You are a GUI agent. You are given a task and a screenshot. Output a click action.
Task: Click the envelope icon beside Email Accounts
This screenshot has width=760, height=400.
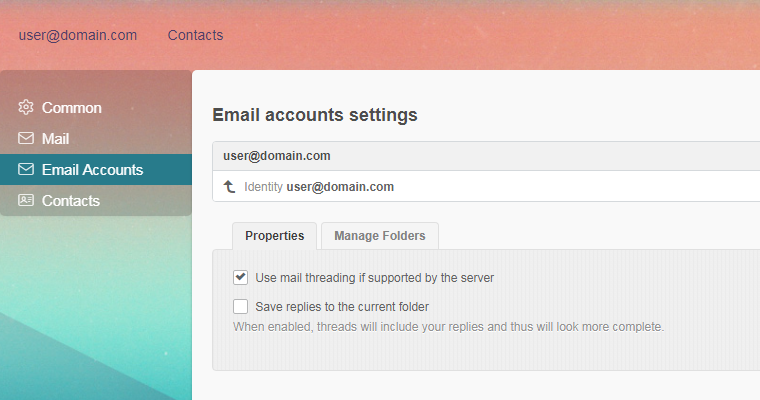pos(26,170)
